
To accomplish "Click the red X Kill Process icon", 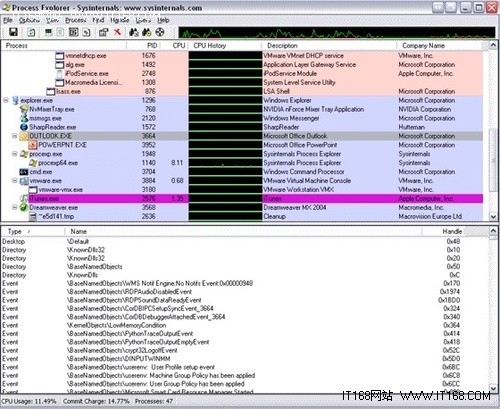I will [x=117, y=32].
